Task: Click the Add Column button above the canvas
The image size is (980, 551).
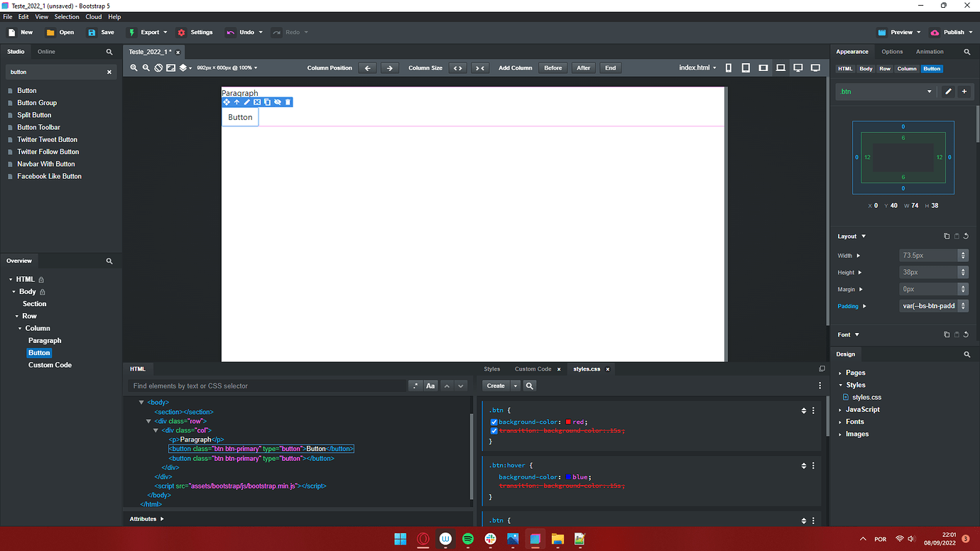Action: pos(515,67)
